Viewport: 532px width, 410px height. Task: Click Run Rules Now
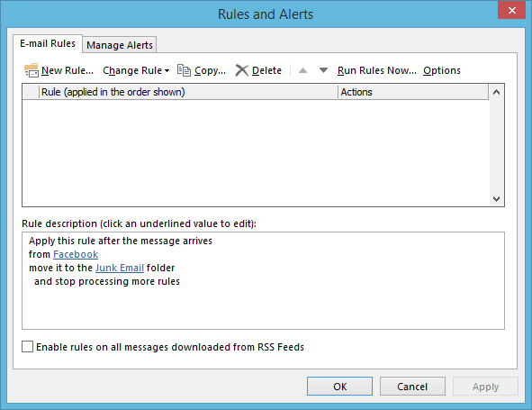click(x=376, y=70)
